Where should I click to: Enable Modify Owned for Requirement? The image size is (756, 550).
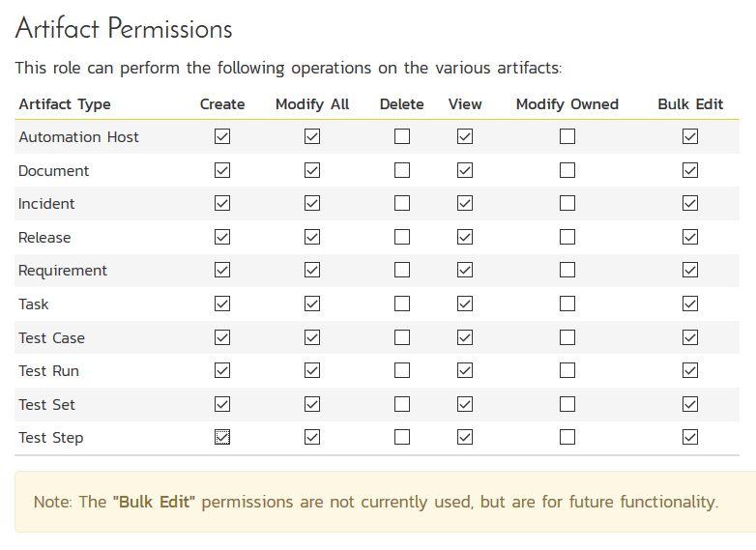point(567,271)
